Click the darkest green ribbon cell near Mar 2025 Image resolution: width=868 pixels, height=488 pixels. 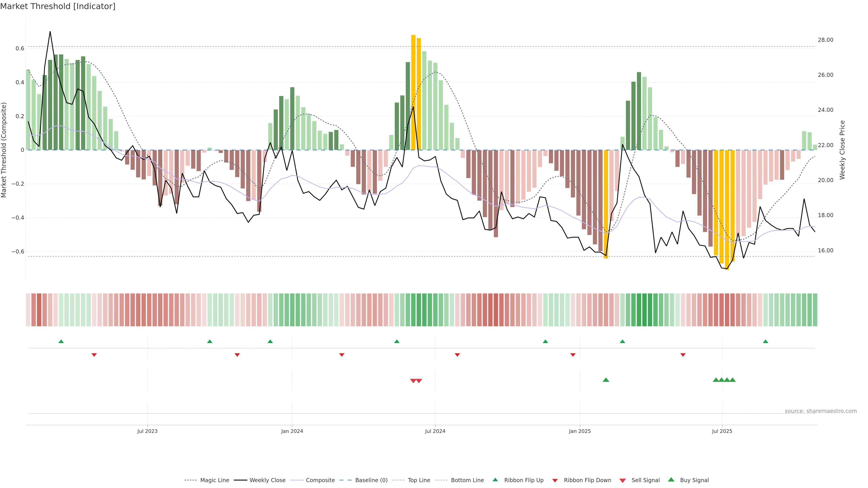coord(645,310)
